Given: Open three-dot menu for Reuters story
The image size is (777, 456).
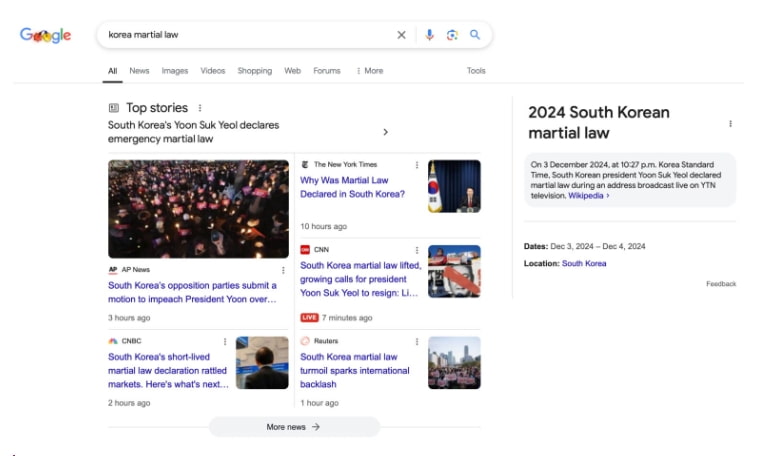Looking at the screenshot, I should click(417, 341).
